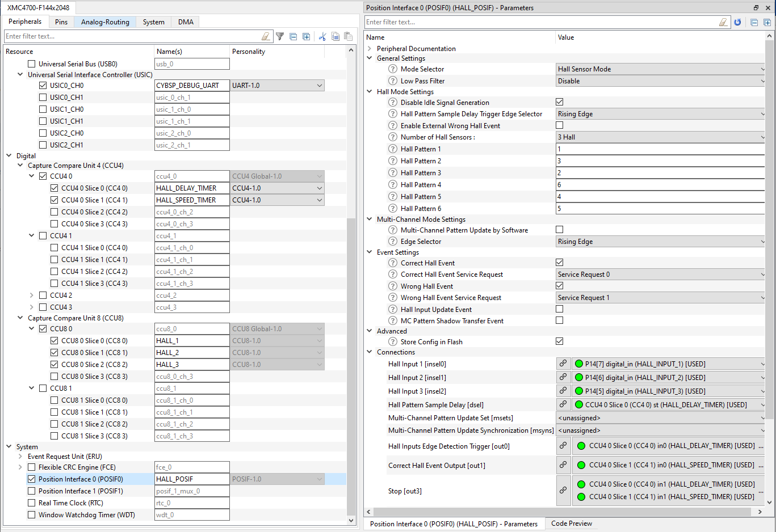Open Wrong Hall Event Service Request dropdown
Viewport: 776px width, 532px height.
pyautogui.click(x=661, y=298)
